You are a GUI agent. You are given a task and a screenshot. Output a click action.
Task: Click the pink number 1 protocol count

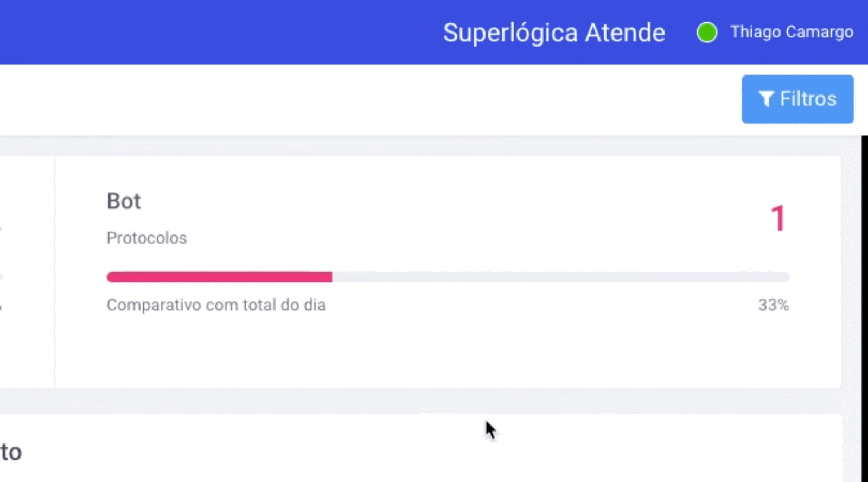(x=778, y=218)
